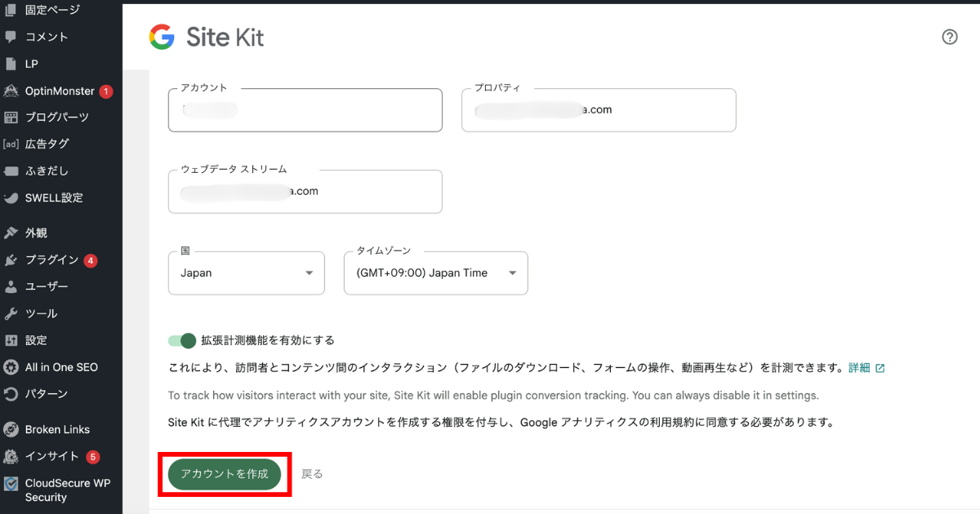Screen dimensions: 980x514
Task: Click the アカウント name input field
Action: 305,110
